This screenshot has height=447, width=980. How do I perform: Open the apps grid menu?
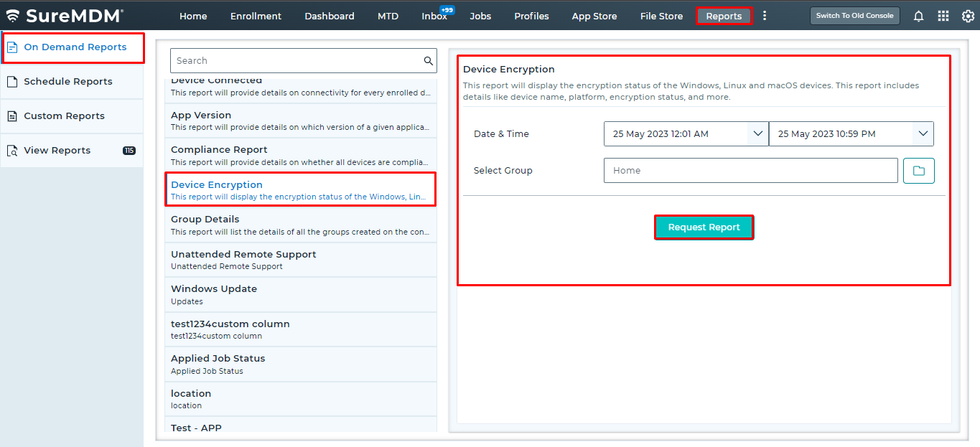[943, 15]
